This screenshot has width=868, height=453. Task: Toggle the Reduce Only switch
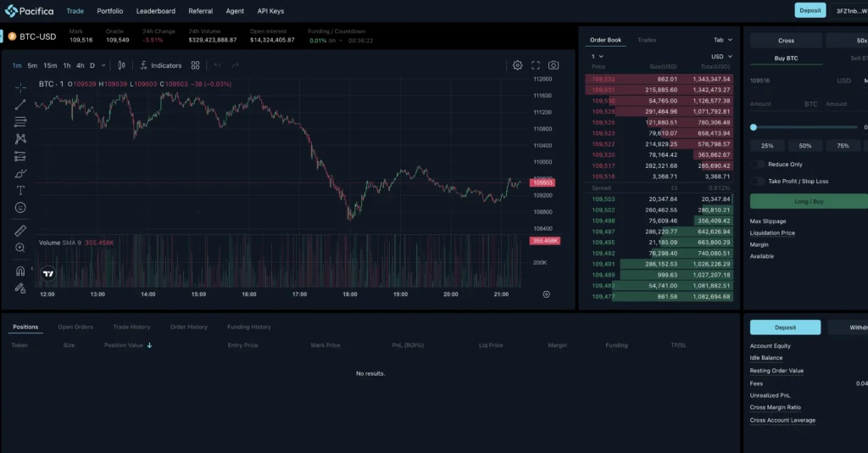[757, 165]
